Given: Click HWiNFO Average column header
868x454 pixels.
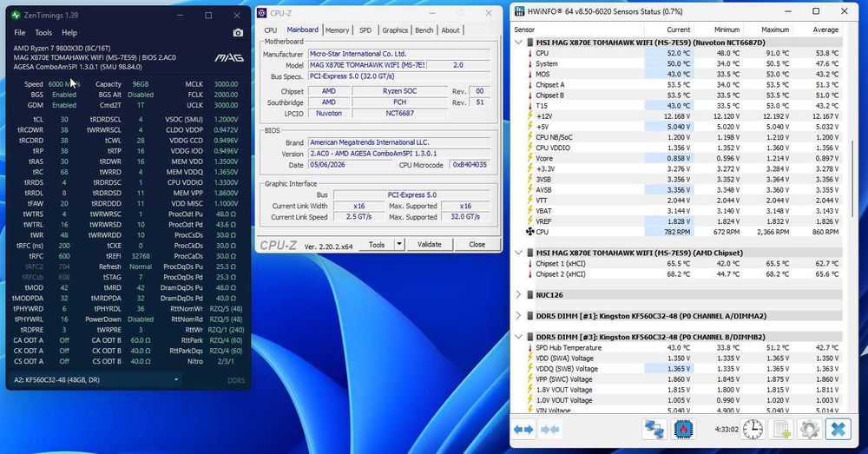Looking at the screenshot, I should point(817,30).
